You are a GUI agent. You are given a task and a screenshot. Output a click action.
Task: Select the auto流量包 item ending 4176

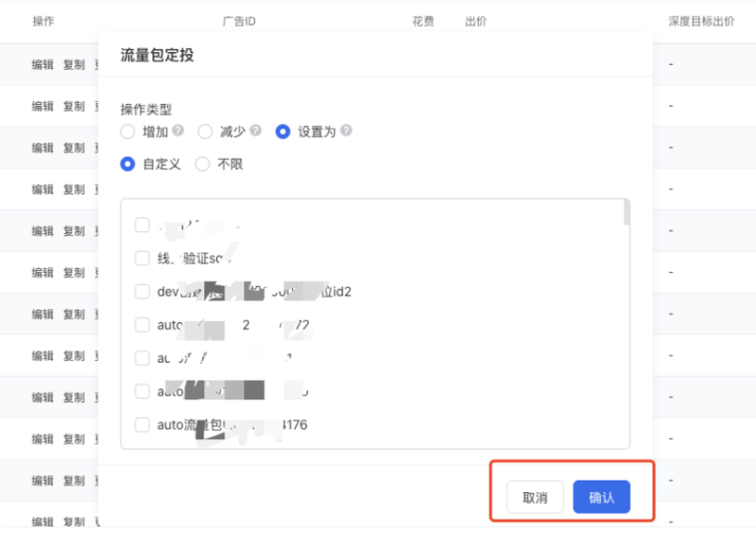(142, 424)
